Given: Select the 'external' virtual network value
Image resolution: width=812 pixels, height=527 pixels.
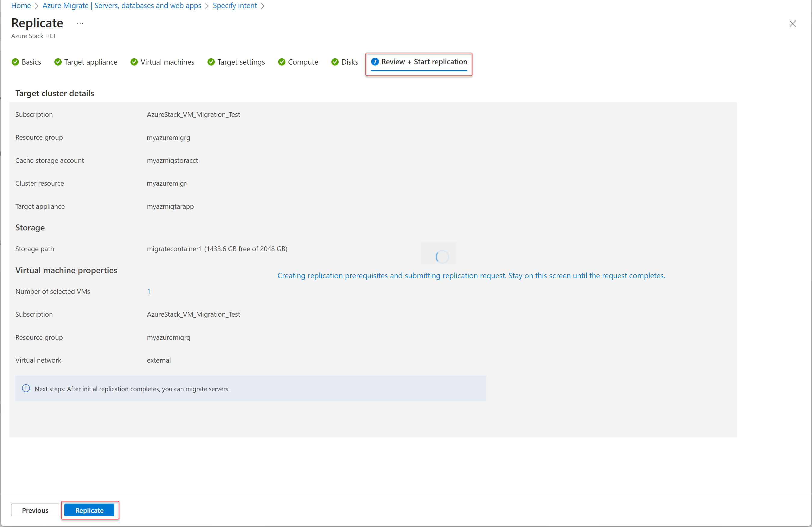Looking at the screenshot, I should [x=159, y=360].
